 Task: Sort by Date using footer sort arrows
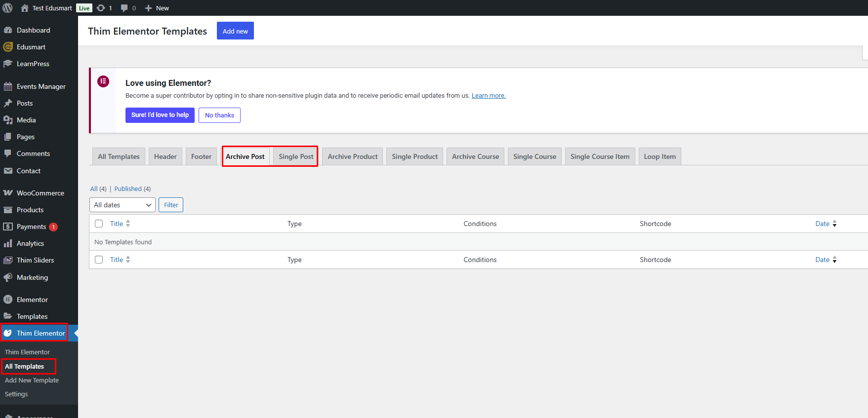click(x=834, y=260)
